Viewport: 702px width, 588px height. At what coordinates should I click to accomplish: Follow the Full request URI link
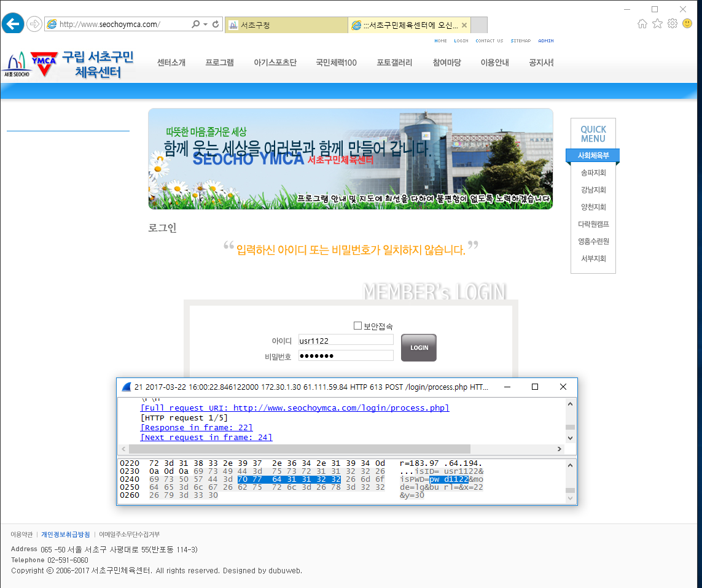pyautogui.click(x=295, y=408)
